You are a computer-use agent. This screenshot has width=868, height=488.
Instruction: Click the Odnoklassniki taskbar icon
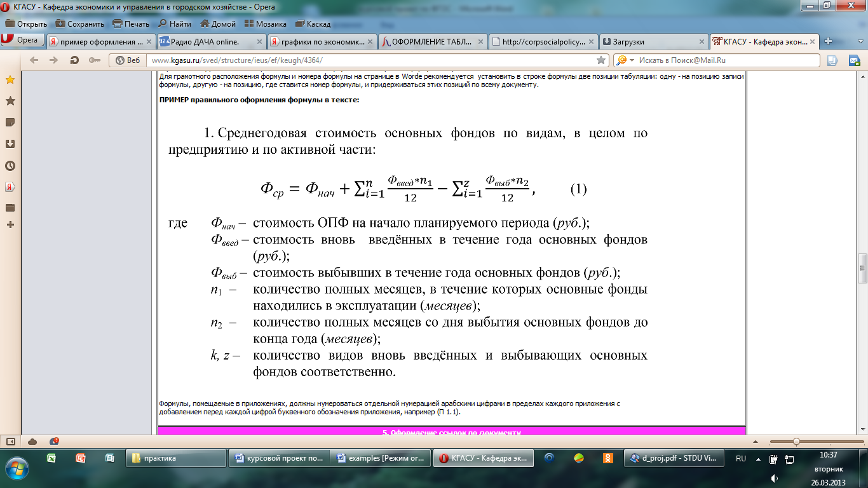pyautogui.click(x=608, y=458)
